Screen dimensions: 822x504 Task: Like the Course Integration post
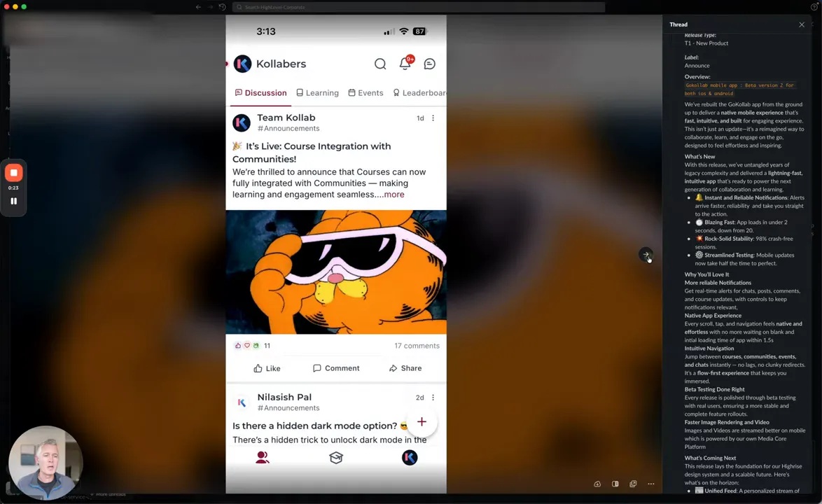(267, 368)
